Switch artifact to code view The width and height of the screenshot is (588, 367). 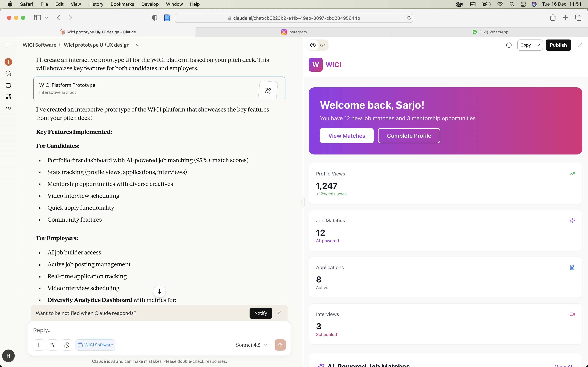pyautogui.click(x=323, y=45)
